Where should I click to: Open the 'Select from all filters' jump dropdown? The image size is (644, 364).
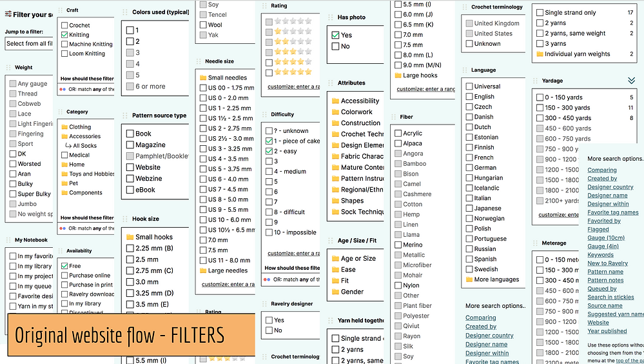coord(29,44)
